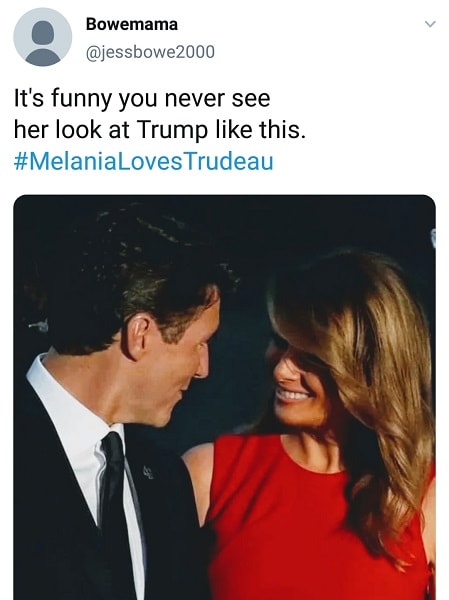The height and width of the screenshot is (600, 449).
Task: Visit the @jessbowe2000 handle link
Action: point(150,52)
